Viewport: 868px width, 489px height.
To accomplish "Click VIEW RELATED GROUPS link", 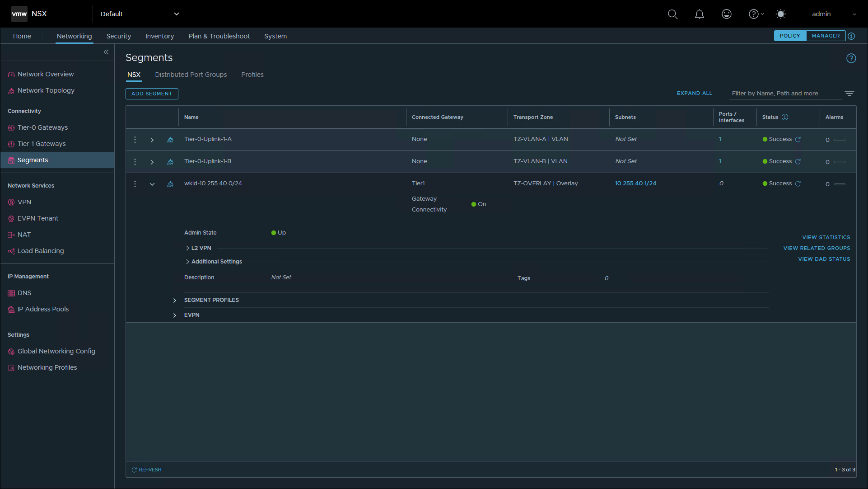I will [x=817, y=248].
